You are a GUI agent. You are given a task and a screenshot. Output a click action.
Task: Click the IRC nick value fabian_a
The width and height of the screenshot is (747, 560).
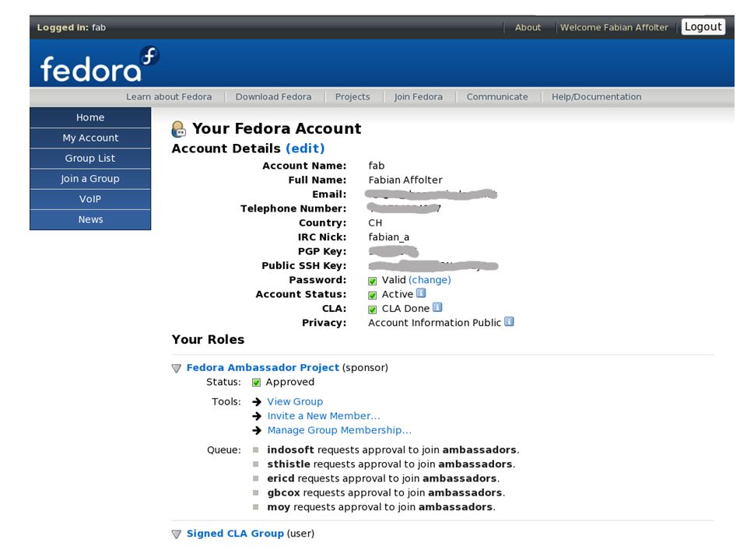coord(389,237)
